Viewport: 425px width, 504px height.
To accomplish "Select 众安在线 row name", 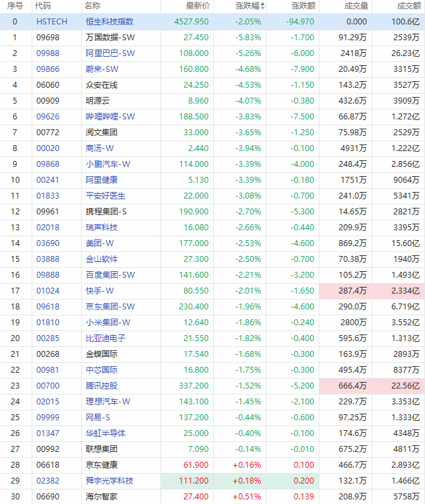I will coord(102,85).
